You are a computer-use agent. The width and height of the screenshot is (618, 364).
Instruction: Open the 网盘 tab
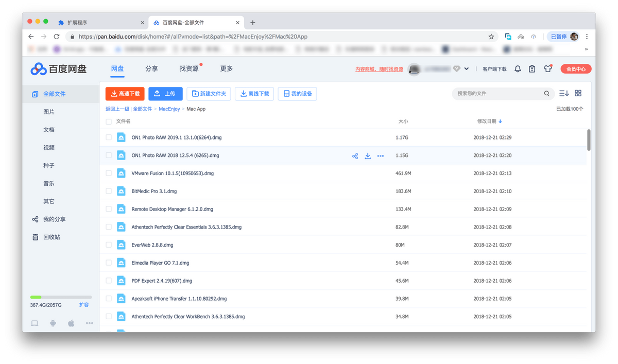coord(117,68)
